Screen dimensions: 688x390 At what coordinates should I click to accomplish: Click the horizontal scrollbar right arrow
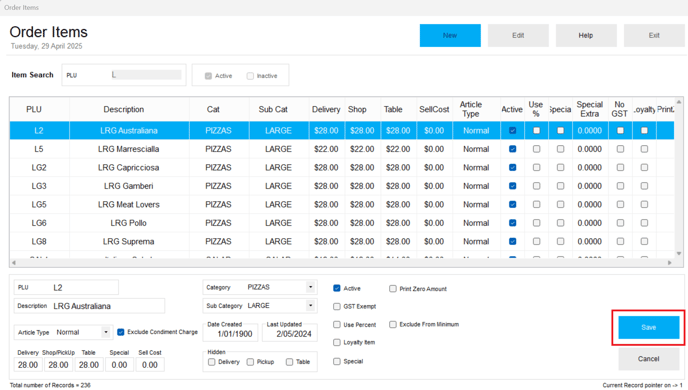[x=670, y=263]
